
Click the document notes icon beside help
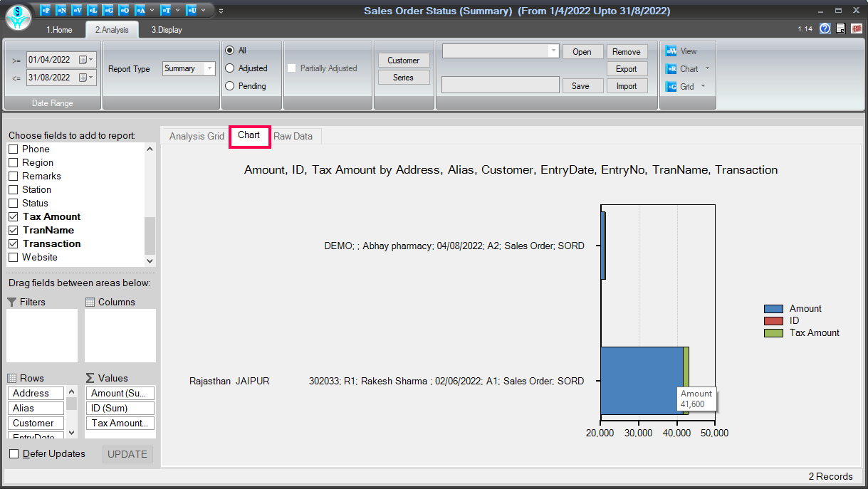tap(841, 28)
